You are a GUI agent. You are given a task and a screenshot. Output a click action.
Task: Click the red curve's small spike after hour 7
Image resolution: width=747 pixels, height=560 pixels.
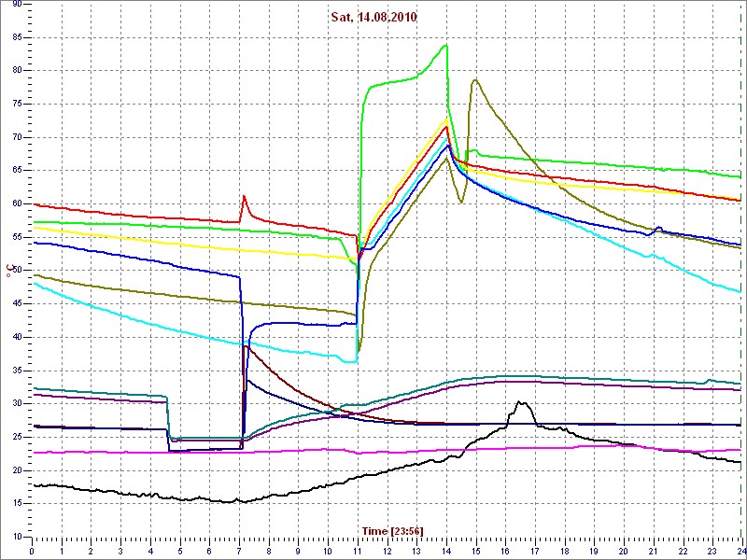point(244,196)
